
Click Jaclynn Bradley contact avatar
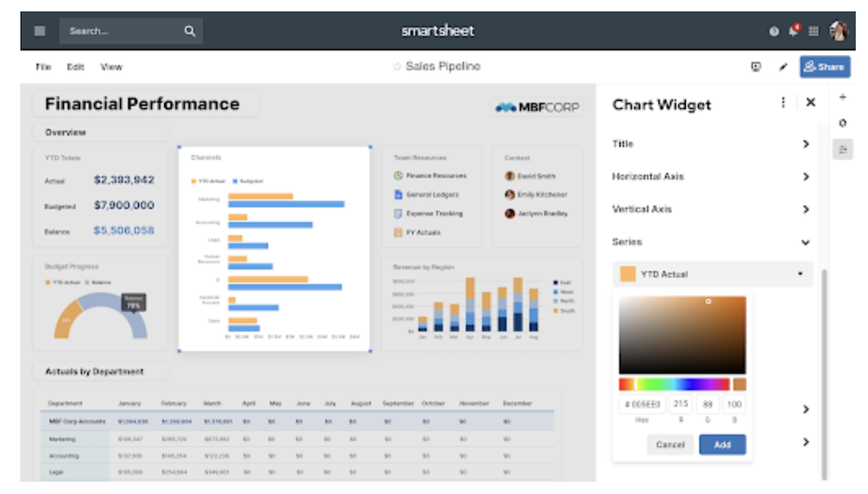(509, 213)
